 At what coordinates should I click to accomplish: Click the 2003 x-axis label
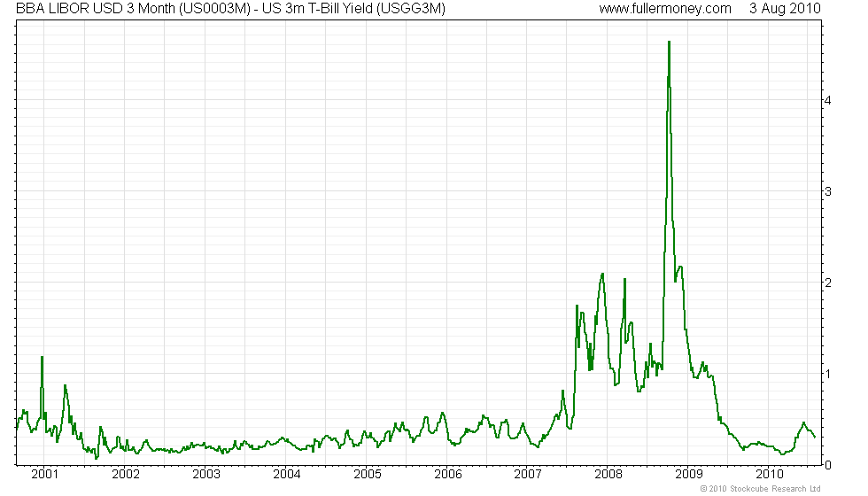point(205,474)
